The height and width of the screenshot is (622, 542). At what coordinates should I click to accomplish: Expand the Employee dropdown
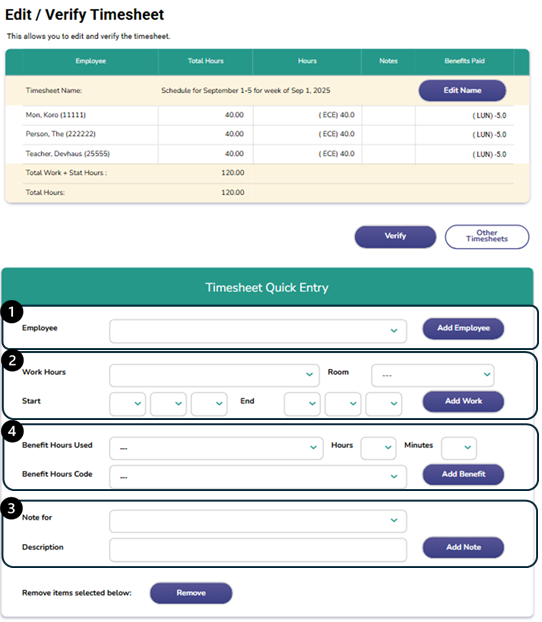(258, 331)
